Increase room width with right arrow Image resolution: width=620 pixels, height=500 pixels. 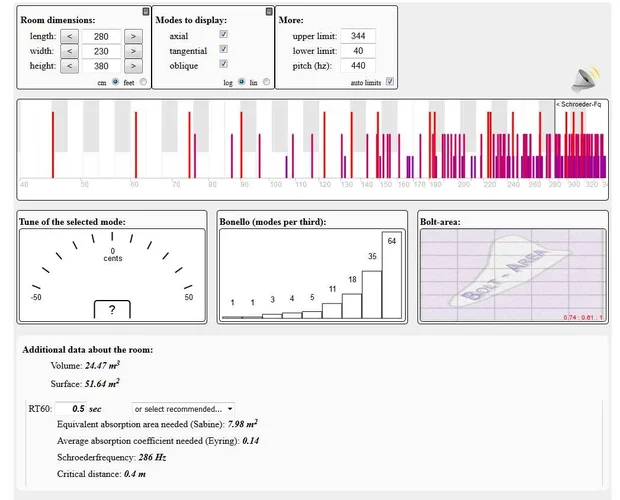click(x=133, y=51)
